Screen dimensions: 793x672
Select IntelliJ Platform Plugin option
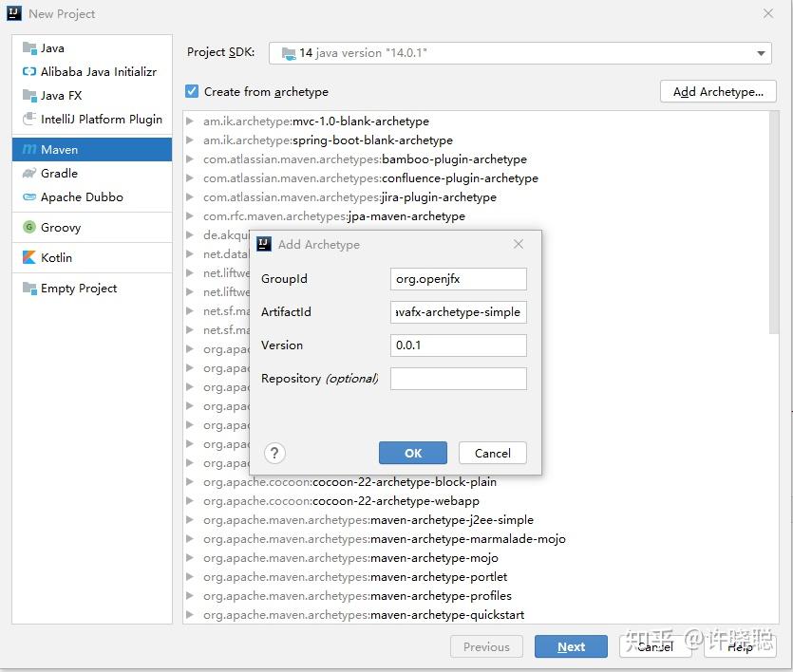[91, 120]
